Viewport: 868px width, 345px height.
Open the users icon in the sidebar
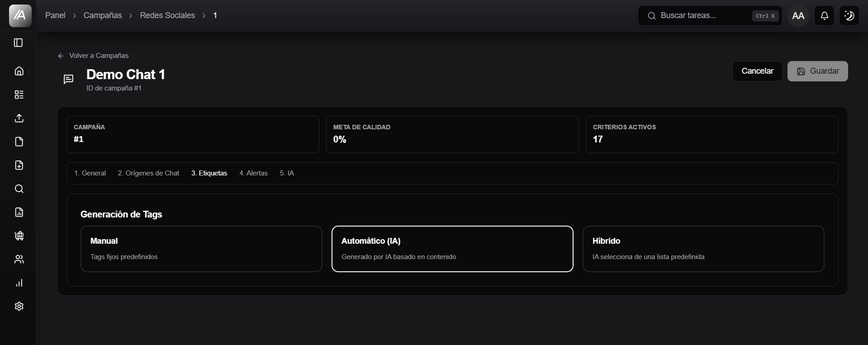[19, 259]
